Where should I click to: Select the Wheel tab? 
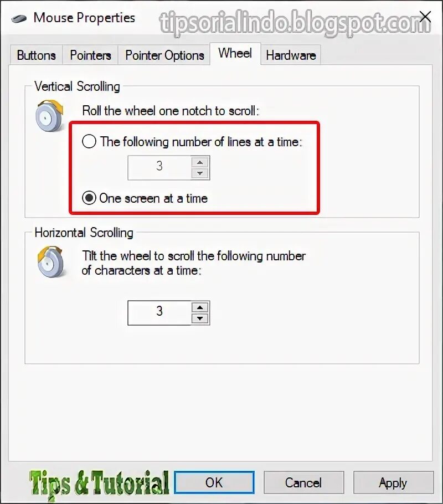point(235,53)
